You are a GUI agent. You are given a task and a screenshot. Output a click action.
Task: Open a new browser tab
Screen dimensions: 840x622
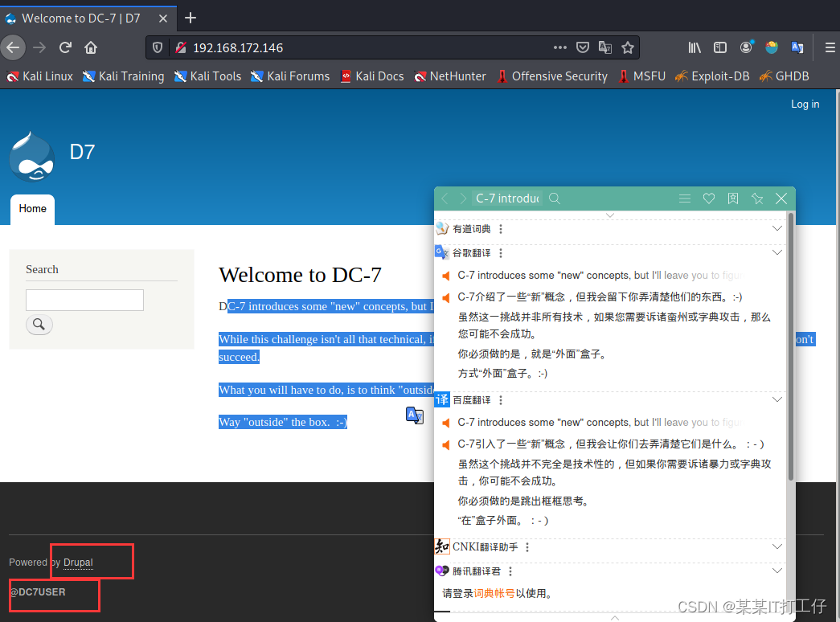coord(191,18)
